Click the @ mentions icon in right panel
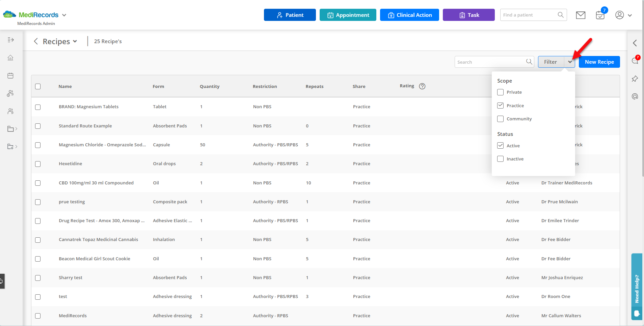The height and width of the screenshot is (326, 644). 635,96
